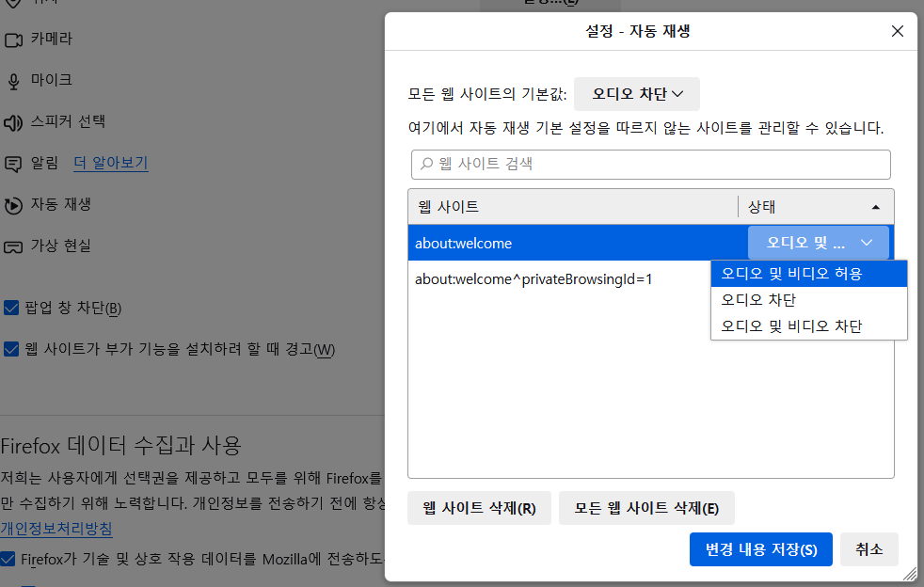924x587 pixels.
Task: Save changes with 변경 내용 저장 button
Action: click(x=760, y=549)
